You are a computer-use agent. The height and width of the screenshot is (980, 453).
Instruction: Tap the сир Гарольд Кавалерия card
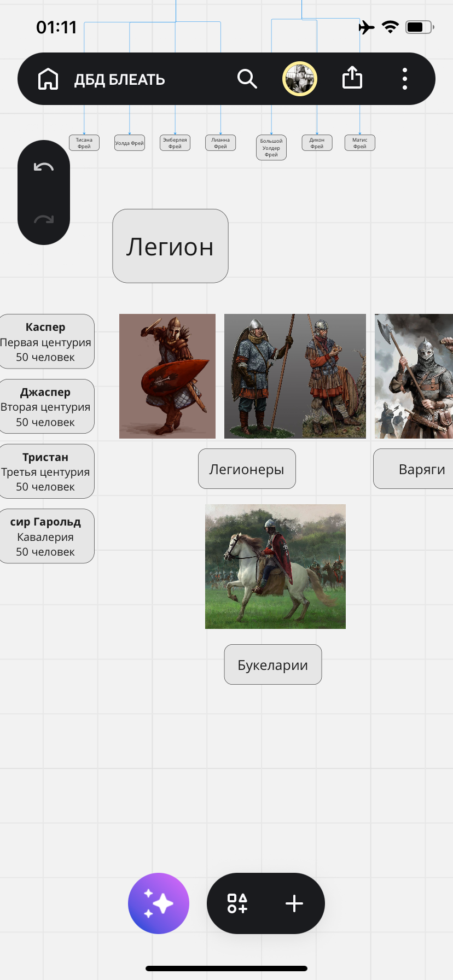(46, 536)
